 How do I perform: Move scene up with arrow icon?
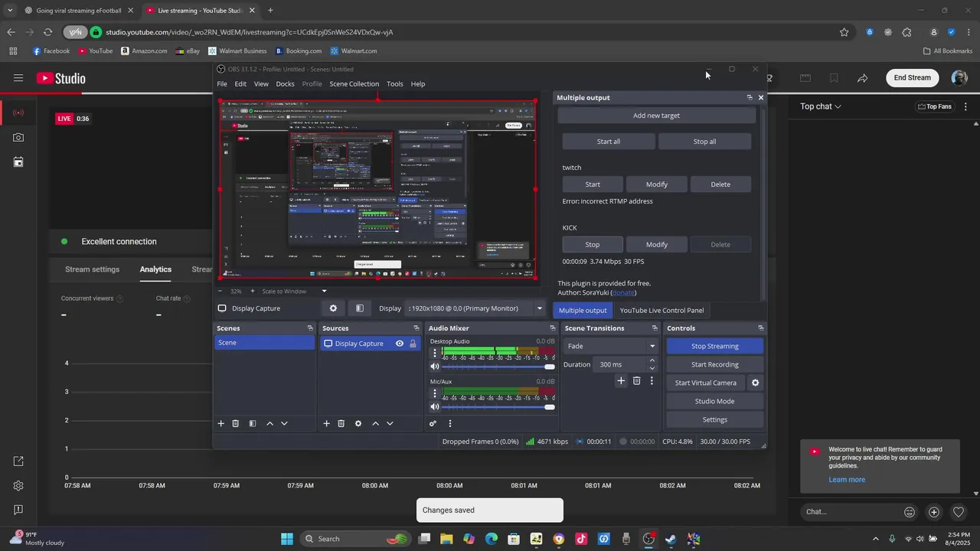pyautogui.click(x=269, y=423)
